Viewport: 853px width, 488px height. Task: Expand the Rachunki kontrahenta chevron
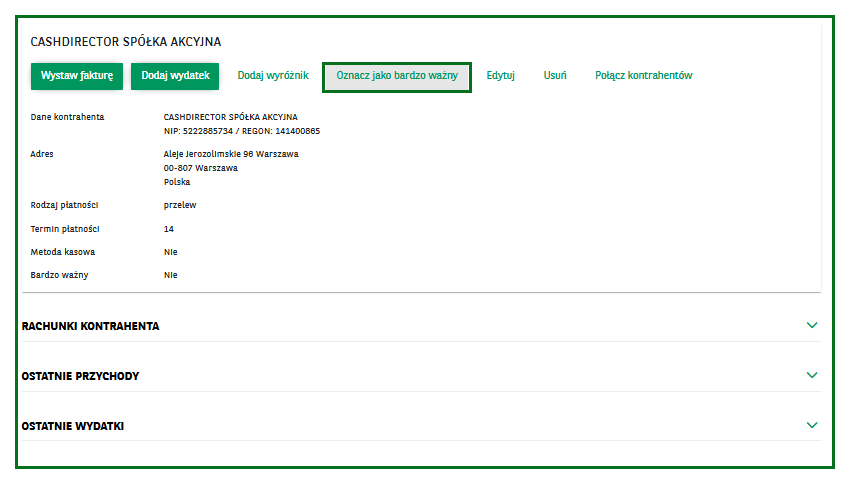tap(812, 325)
